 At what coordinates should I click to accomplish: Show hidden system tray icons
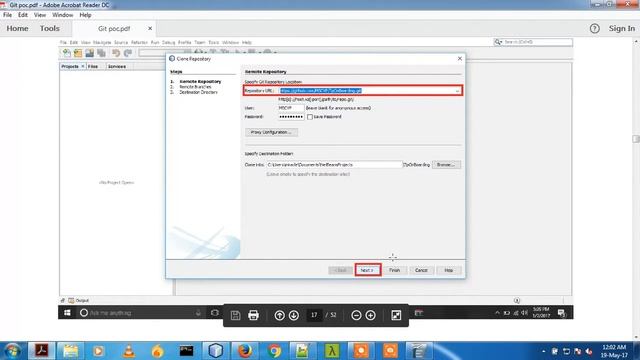click(543, 351)
